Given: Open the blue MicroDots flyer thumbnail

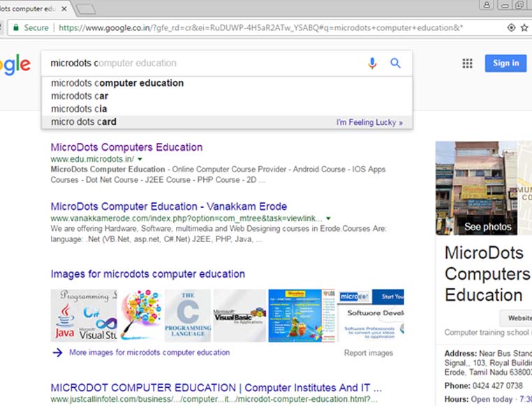Looking at the screenshot, I should point(302,315).
